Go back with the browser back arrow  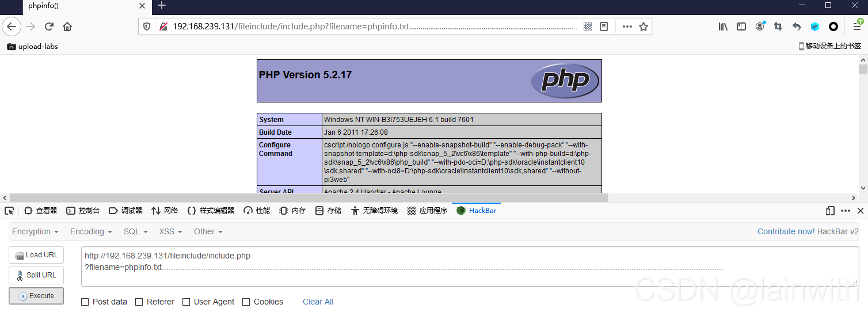(x=12, y=26)
